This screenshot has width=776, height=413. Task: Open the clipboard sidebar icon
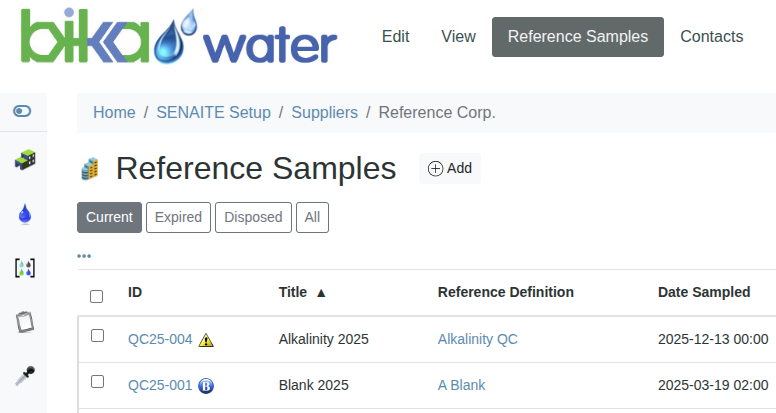[24, 322]
